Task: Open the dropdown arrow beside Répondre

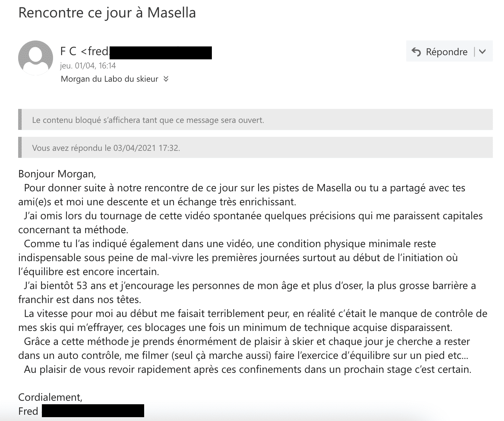Action: click(483, 52)
